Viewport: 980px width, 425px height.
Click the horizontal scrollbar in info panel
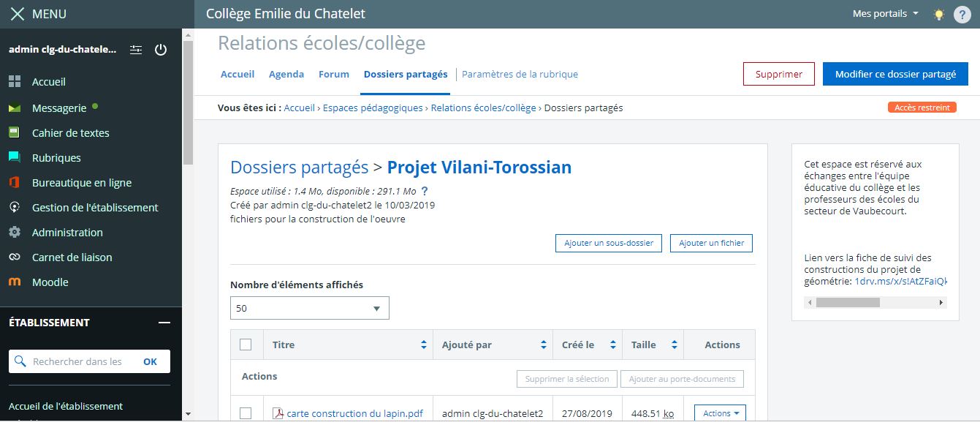(x=848, y=302)
